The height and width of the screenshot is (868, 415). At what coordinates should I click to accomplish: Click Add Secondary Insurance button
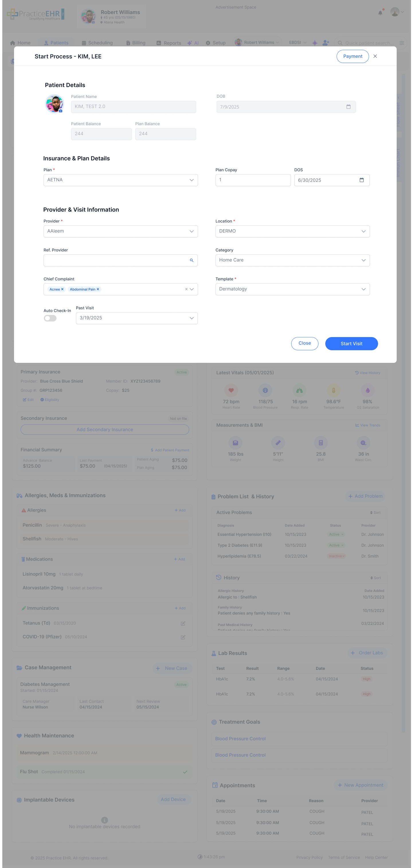[x=105, y=430]
